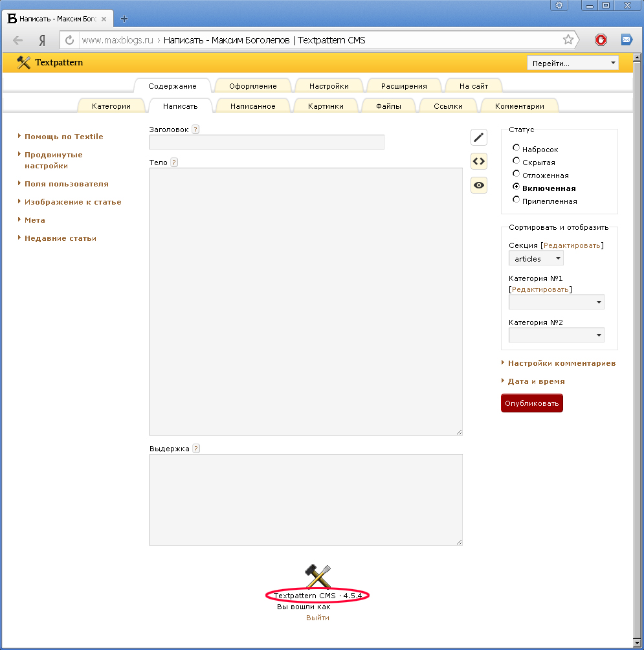This screenshot has width=644, height=650.
Task: Click inside the Тело body textarea
Action: pos(306,302)
